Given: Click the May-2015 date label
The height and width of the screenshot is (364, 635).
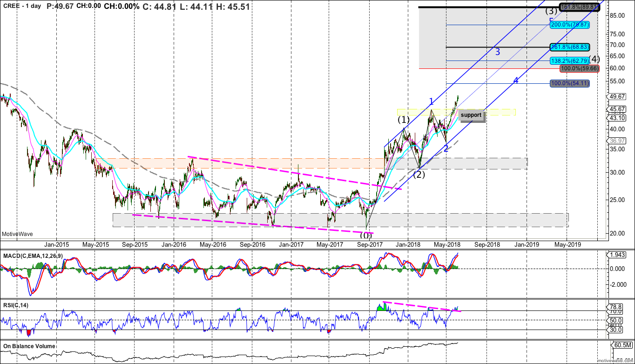Looking at the screenshot, I should [95, 244].
